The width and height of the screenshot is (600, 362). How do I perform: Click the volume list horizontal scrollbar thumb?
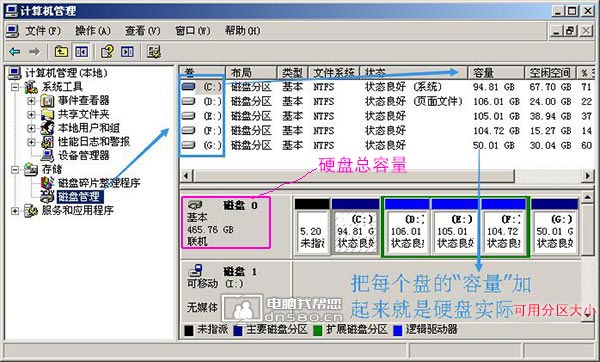[x=354, y=176]
